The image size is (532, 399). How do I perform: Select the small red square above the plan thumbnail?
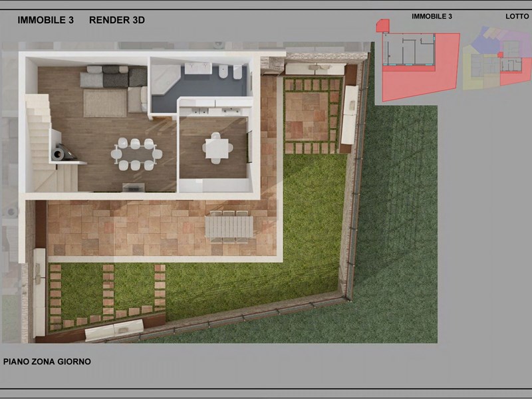[382, 25]
